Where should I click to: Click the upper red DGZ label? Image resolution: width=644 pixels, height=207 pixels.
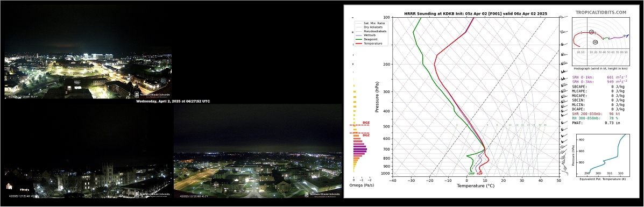[366, 123]
